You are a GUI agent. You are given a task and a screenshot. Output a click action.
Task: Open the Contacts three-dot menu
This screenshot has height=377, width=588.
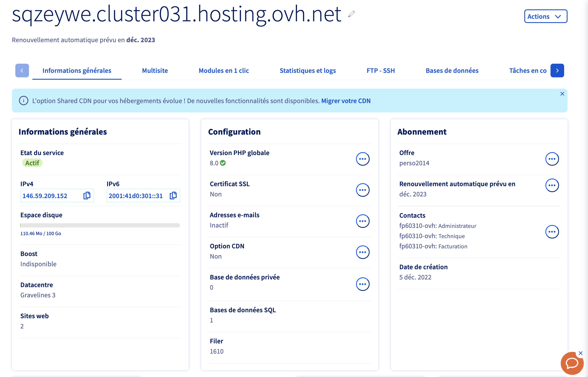[552, 232]
